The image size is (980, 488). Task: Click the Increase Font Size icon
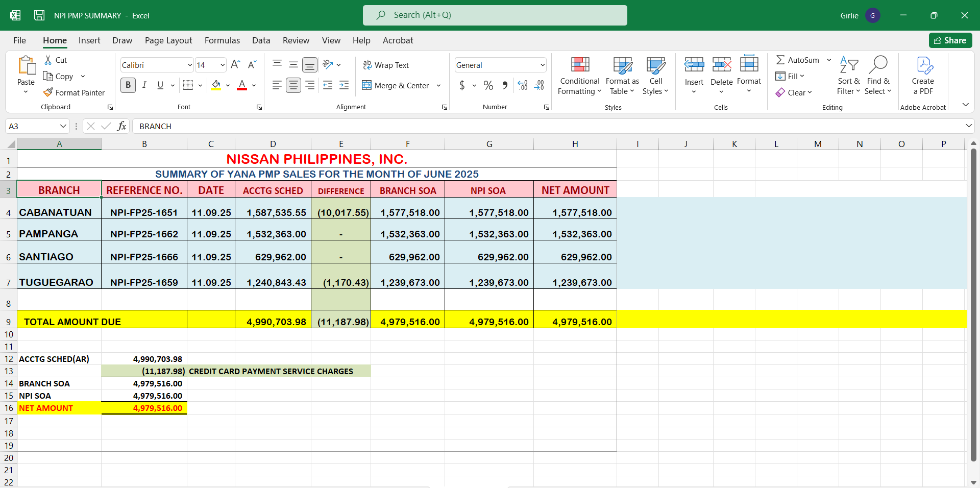[x=235, y=65]
